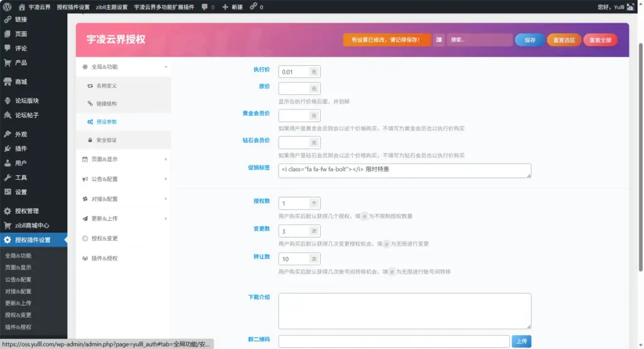The height and width of the screenshot is (349, 644).
Task: Click the icon beside 论坛帖子
Action: (8, 115)
